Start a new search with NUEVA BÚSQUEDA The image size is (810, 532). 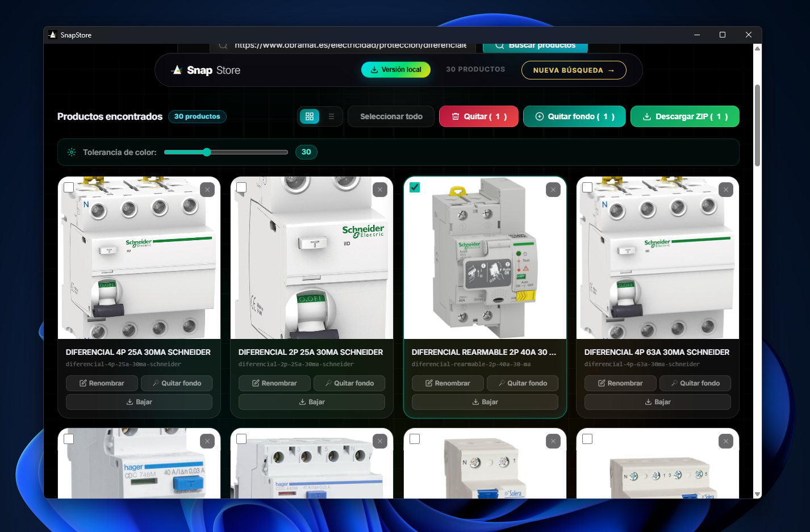click(x=574, y=70)
